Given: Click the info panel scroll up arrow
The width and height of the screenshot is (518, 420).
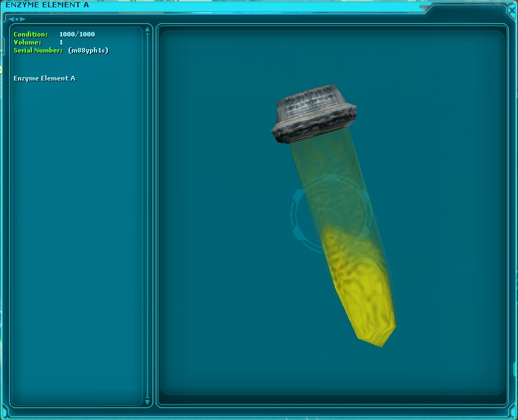Looking at the screenshot, I should (x=147, y=30).
